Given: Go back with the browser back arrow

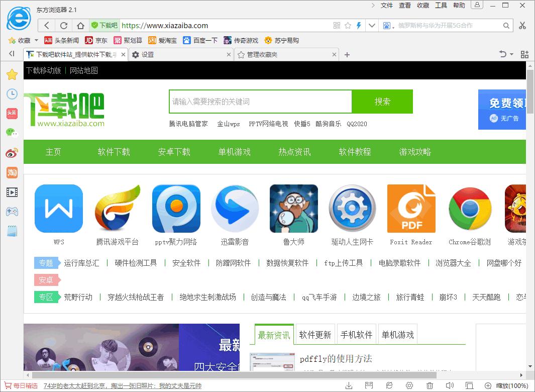Looking at the screenshot, I should (x=47, y=26).
